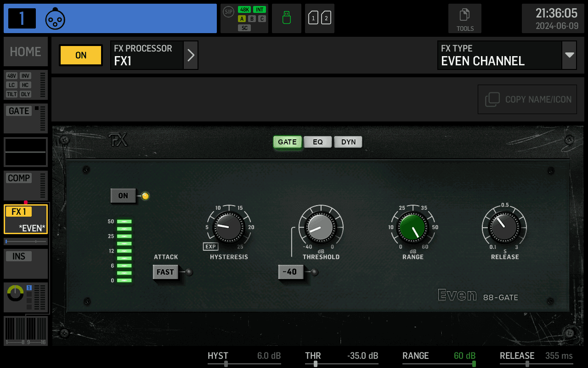Open the USB storage status icon
The height and width of the screenshot is (368, 588).
tap(287, 18)
